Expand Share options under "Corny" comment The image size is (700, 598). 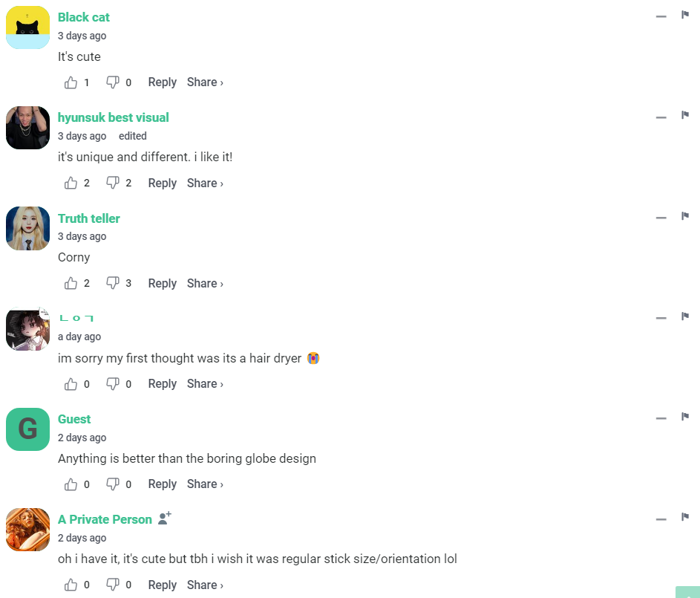(205, 283)
